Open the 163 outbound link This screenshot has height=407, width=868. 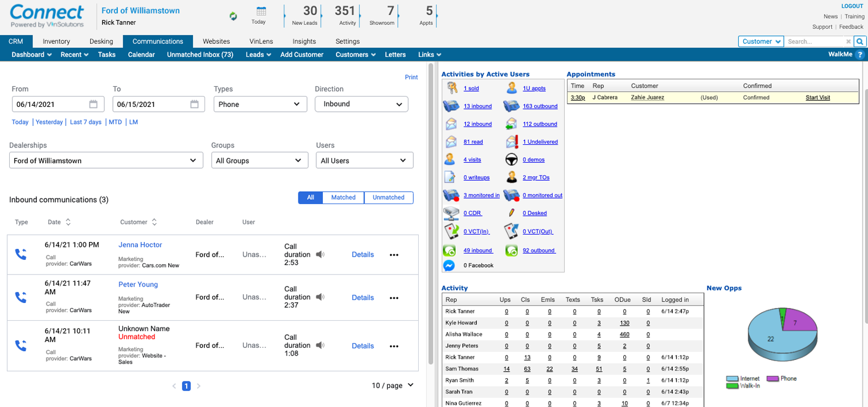540,106
